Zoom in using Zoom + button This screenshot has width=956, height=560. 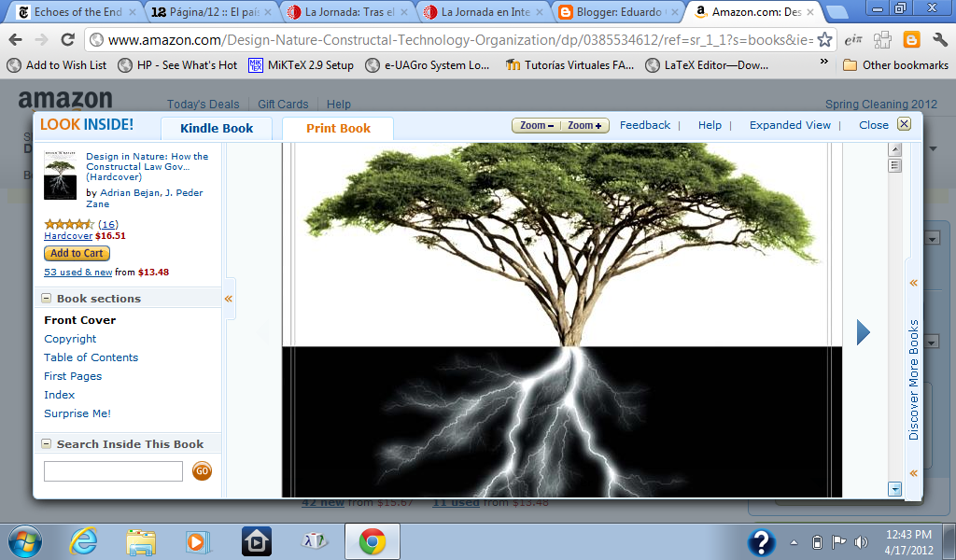tap(584, 125)
